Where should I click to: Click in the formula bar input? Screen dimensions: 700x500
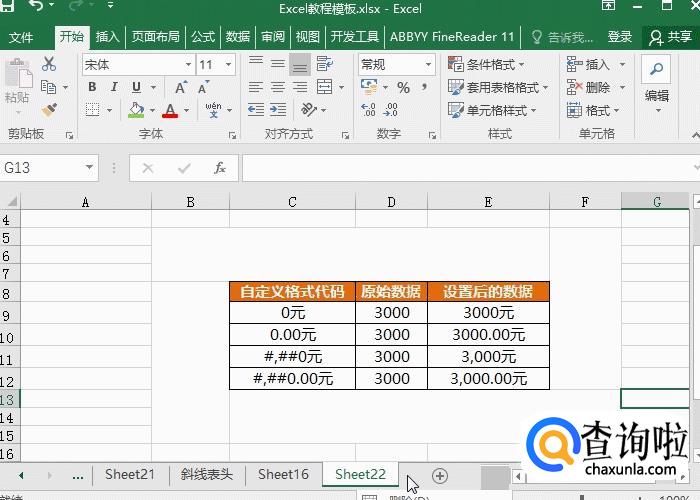(469, 168)
